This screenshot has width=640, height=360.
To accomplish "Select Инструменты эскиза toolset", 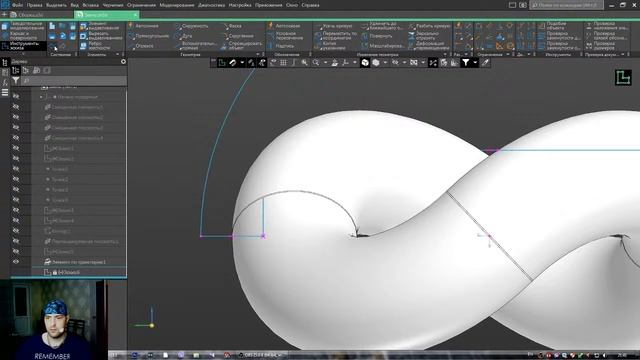I will [x=23, y=46].
